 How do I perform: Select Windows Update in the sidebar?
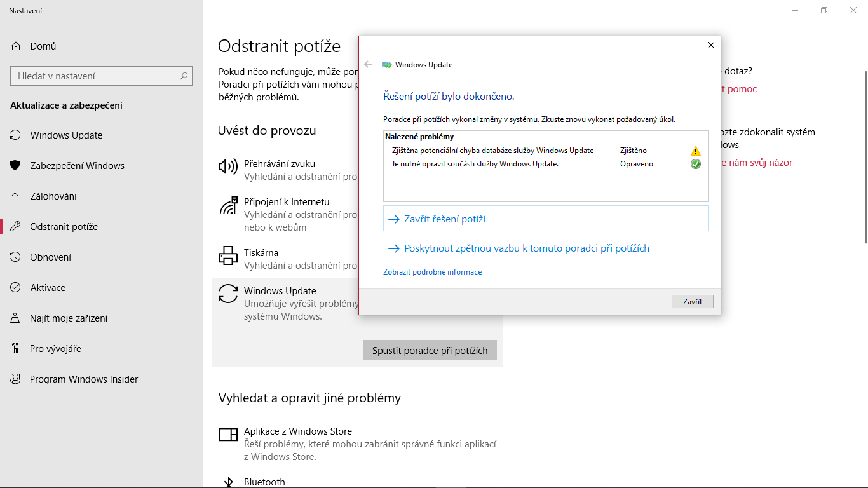point(102,135)
